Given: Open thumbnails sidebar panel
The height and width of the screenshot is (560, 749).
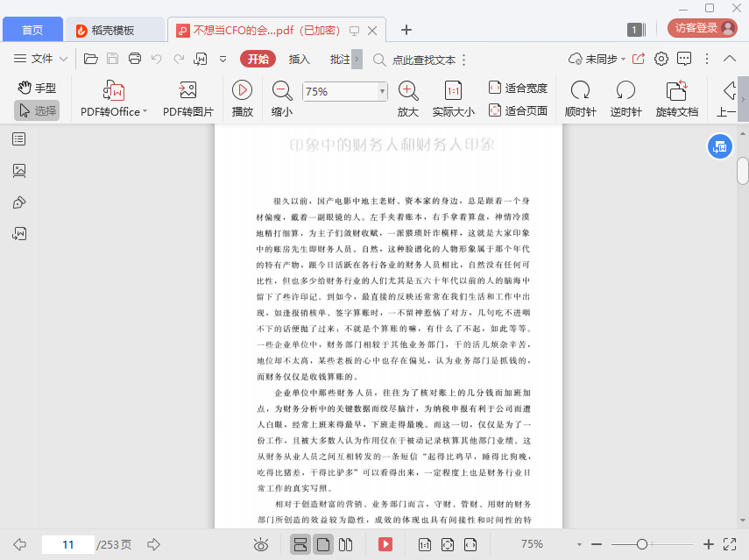Looking at the screenshot, I should pyautogui.click(x=19, y=171).
